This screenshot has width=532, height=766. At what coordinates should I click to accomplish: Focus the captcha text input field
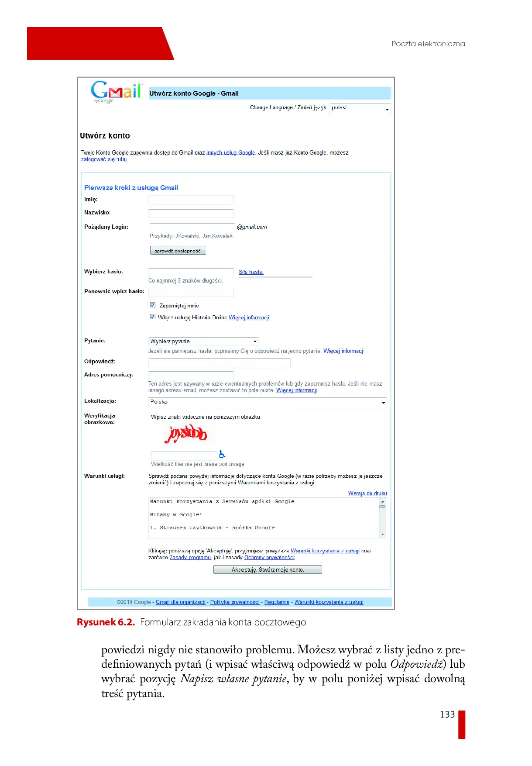(x=184, y=455)
